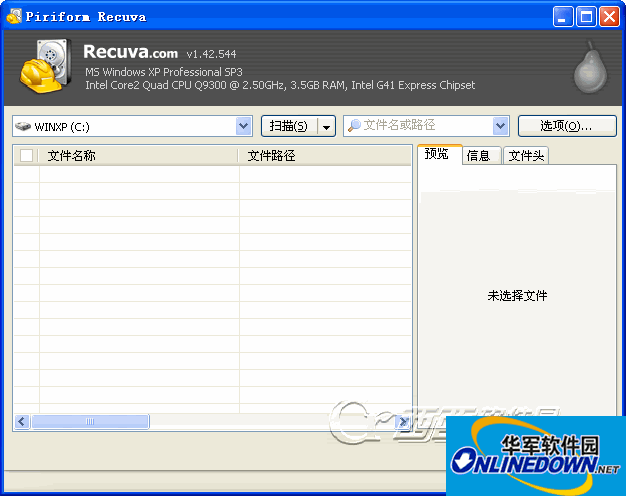Expand the scan button dropdown arrow
The width and height of the screenshot is (626, 496).
(327, 127)
